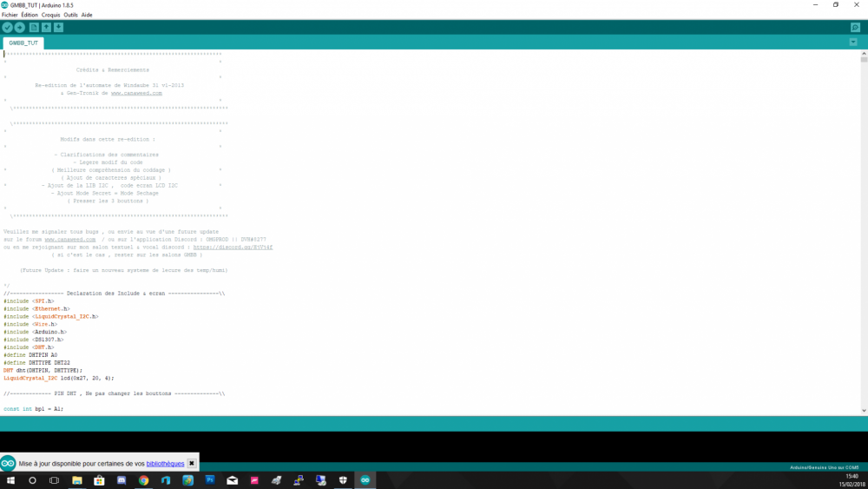Open the Croquis menu
Screen dimensions: 868x489
click(50, 15)
